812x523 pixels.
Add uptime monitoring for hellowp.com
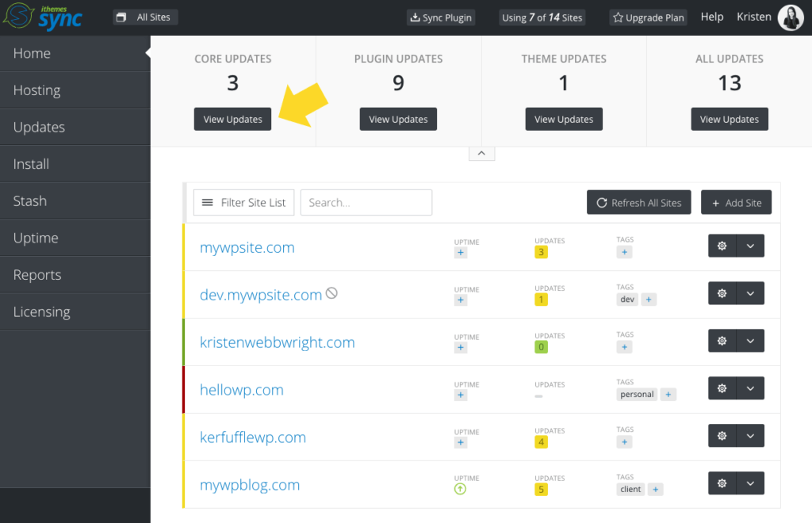pos(461,394)
